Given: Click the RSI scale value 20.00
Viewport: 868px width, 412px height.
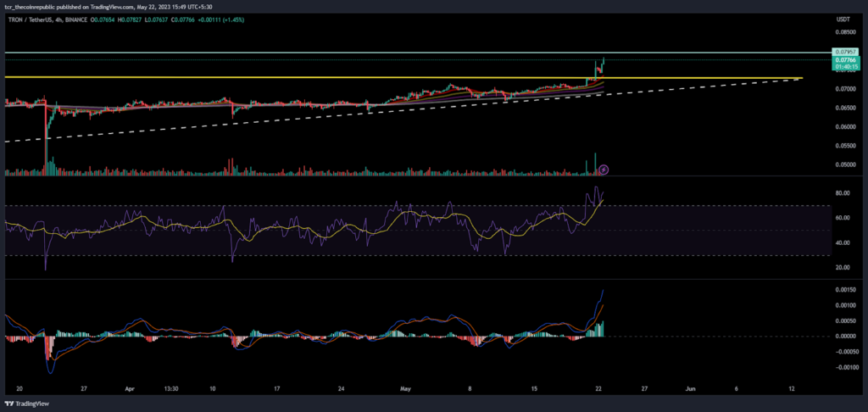Looking at the screenshot, I should coord(842,268).
